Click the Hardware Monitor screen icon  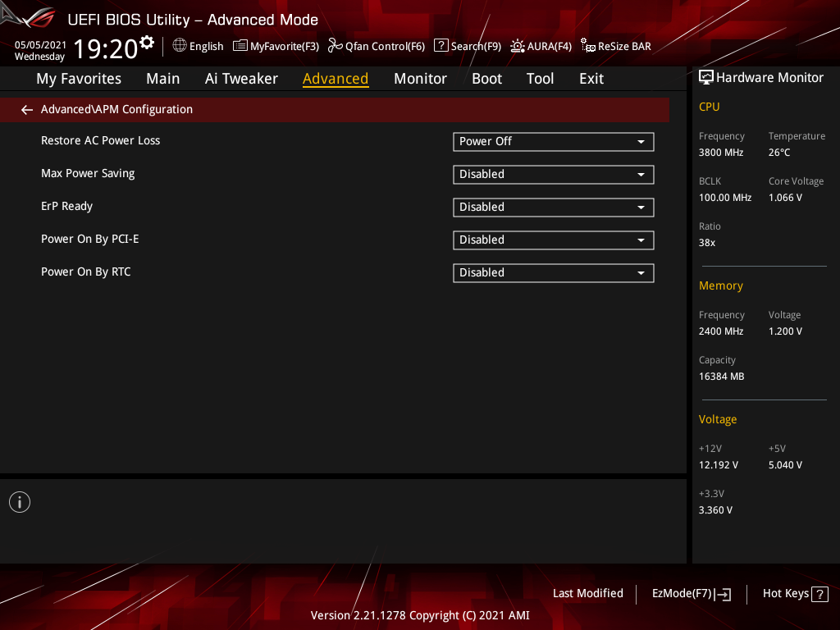click(x=706, y=78)
